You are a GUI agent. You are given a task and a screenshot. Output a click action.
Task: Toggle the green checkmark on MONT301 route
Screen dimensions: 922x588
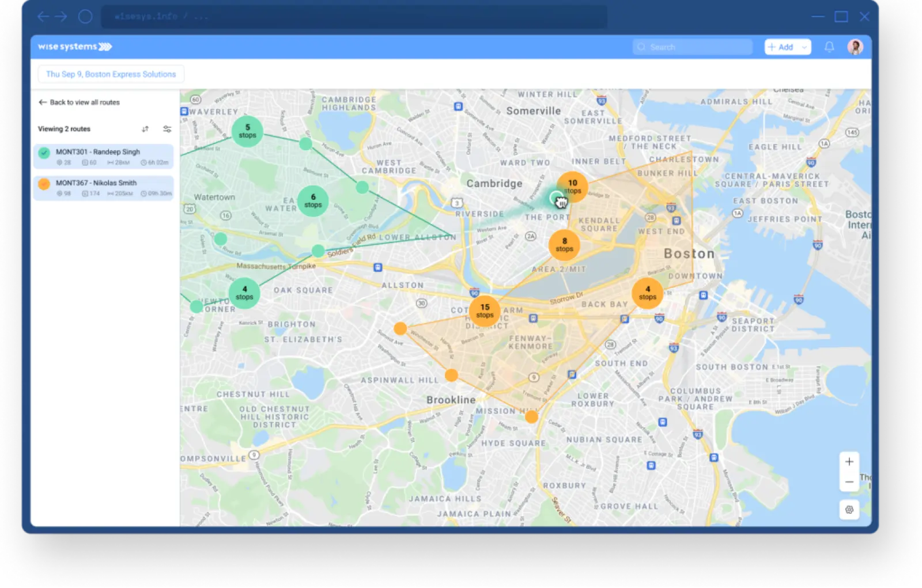click(x=44, y=153)
